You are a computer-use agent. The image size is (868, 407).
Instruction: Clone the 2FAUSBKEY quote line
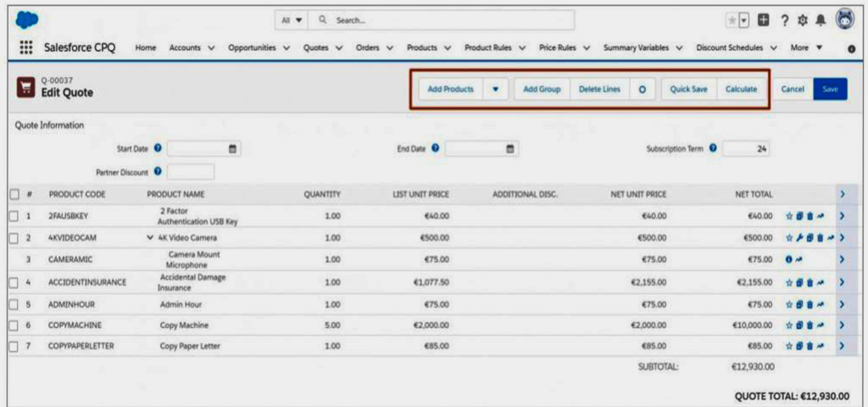[800, 215]
